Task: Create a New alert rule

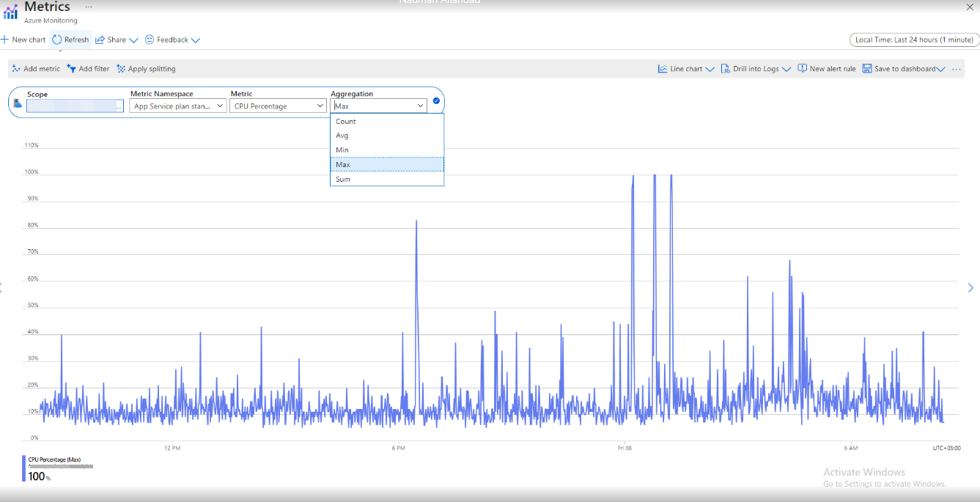Action: pos(827,69)
